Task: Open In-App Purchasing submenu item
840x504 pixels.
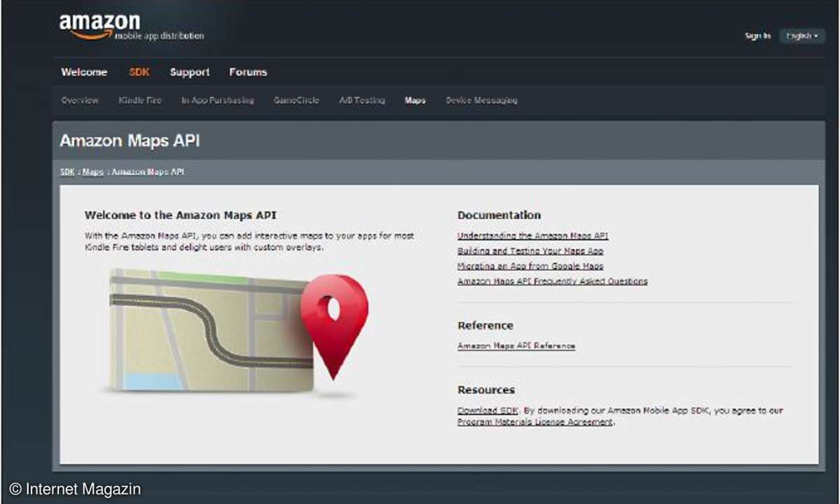Action: (x=217, y=100)
